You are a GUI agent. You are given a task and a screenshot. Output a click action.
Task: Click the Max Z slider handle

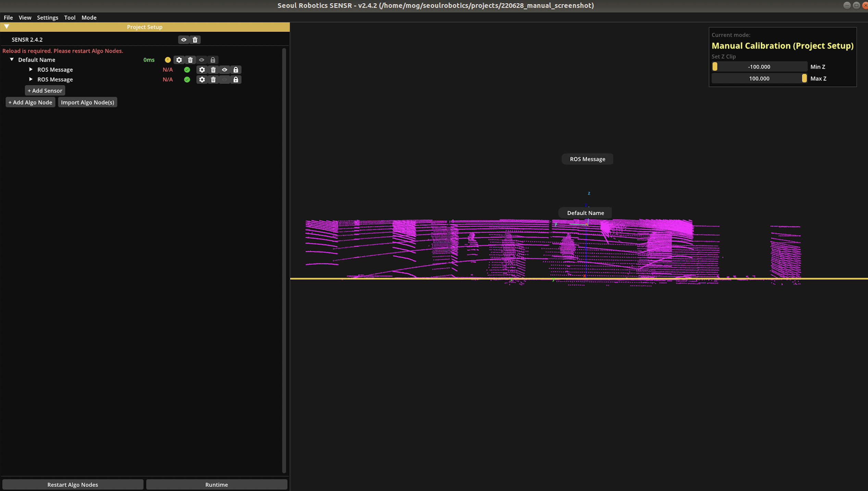[804, 78]
